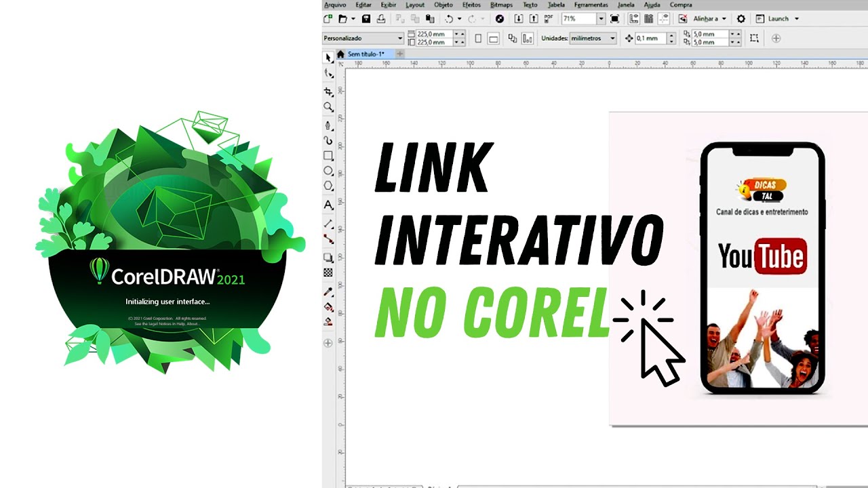Go to Welcome screen home tab
Screen dimensions: 868x488
pos(340,54)
